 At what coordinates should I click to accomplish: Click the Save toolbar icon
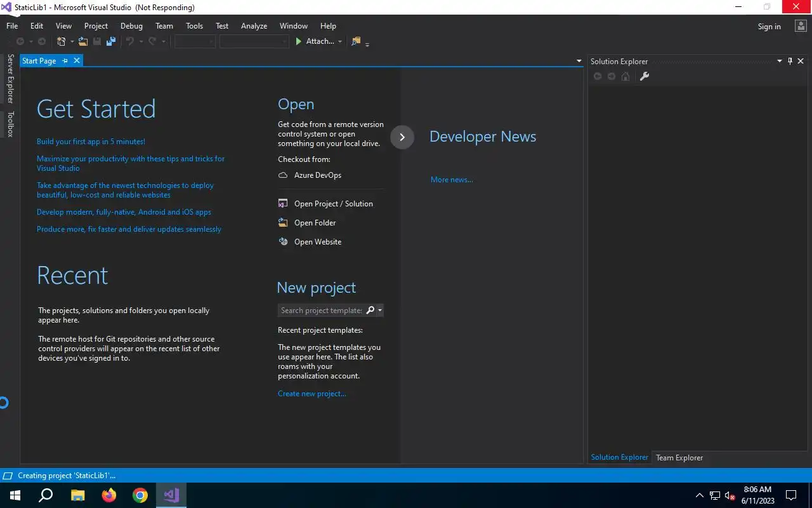coord(97,41)
